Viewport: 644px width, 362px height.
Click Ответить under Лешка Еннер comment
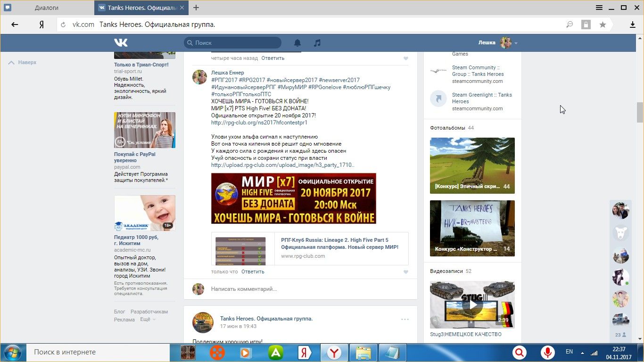[253, 271]
